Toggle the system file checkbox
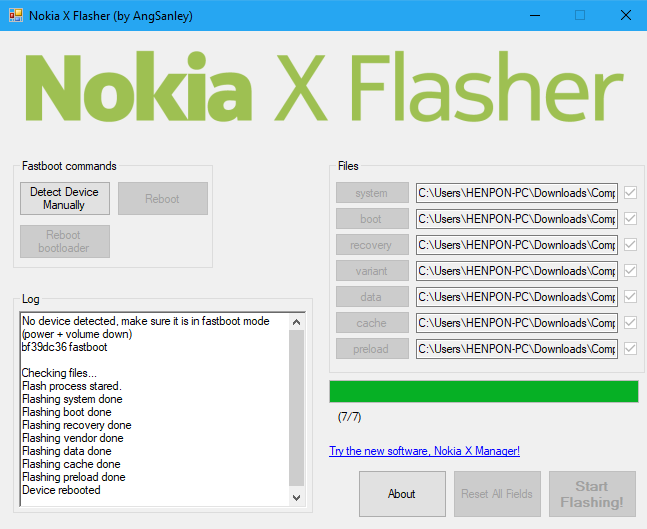The image size is (647, 529). click(x=630, y=192)
